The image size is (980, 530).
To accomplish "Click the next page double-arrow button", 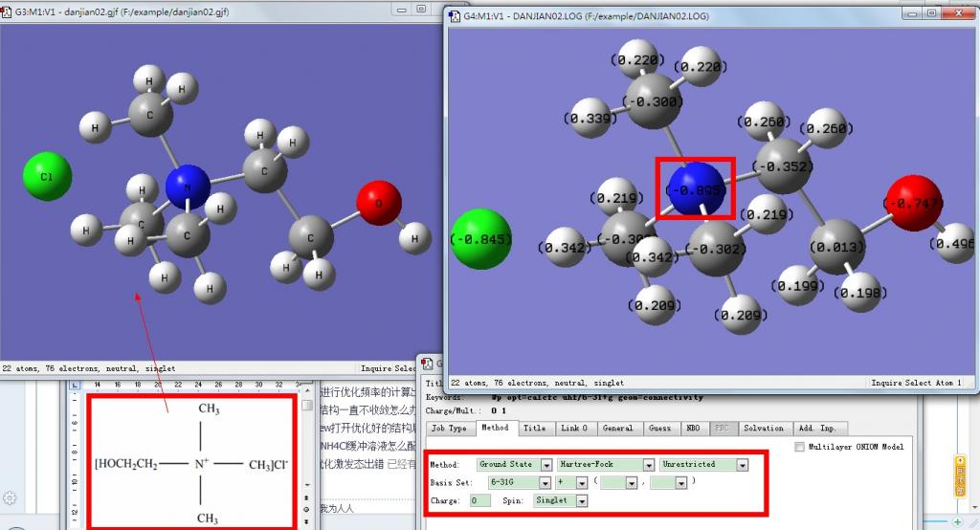I will [x=307, y=521].
